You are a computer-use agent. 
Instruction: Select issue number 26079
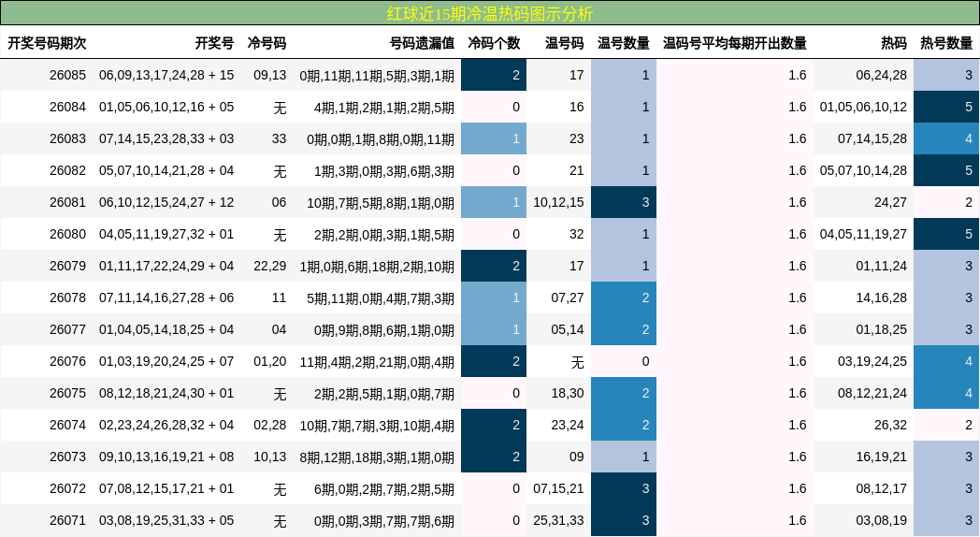click(x=67, y=266)
